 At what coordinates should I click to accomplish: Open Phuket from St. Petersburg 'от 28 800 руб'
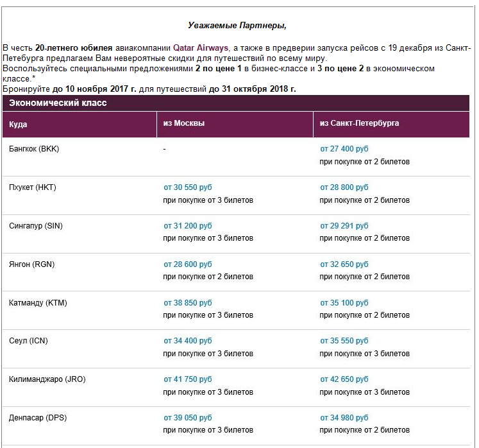(x=344, y=187)
